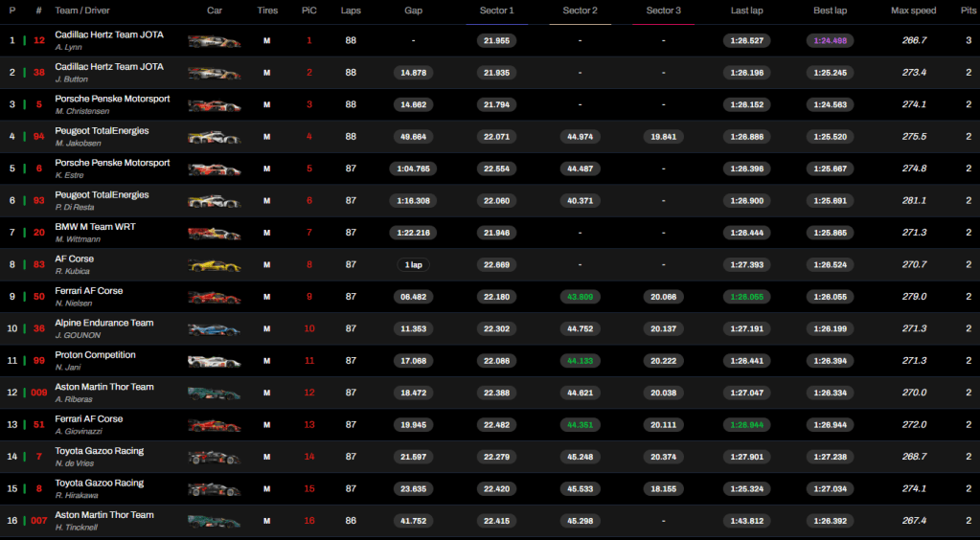Click last lap 1:25.324 for Toyota #8

pyautogui.click(x=747, y=489)
